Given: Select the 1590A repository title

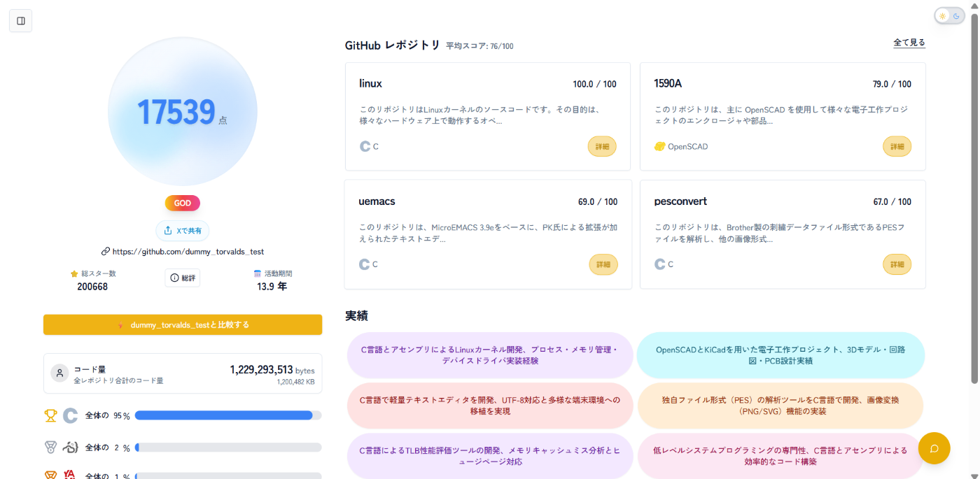Looking at the screenshot, I should click(668, 83).
